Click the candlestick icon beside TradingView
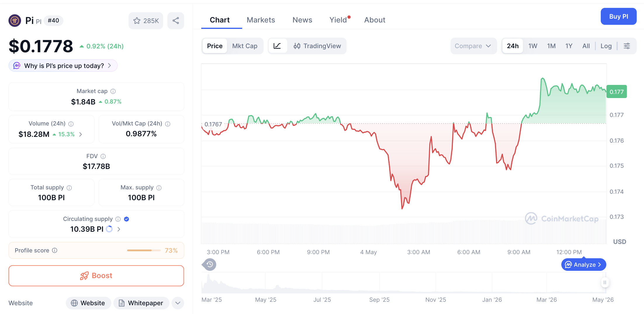The width and height of the screenshot is (644, 314). pos(297,46)
